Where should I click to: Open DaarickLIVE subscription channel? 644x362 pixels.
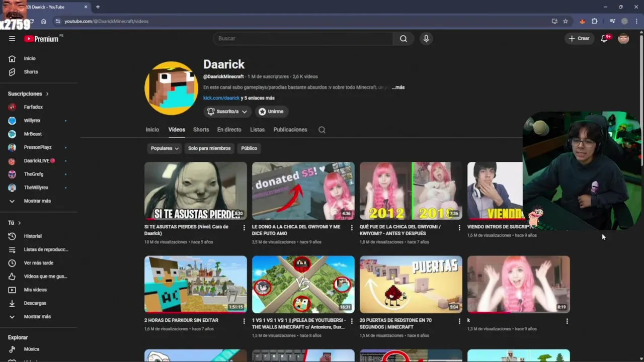[x=38, y=161]
